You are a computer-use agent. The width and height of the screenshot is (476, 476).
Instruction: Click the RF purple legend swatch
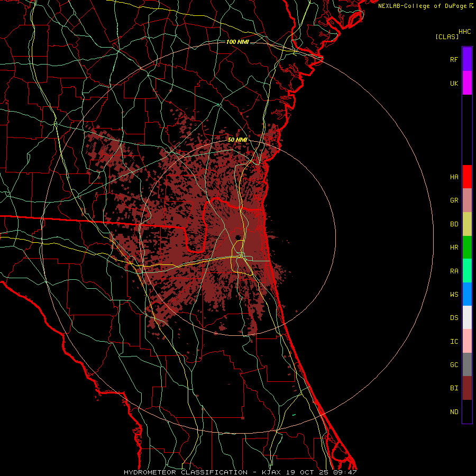(x=467, y=59)
